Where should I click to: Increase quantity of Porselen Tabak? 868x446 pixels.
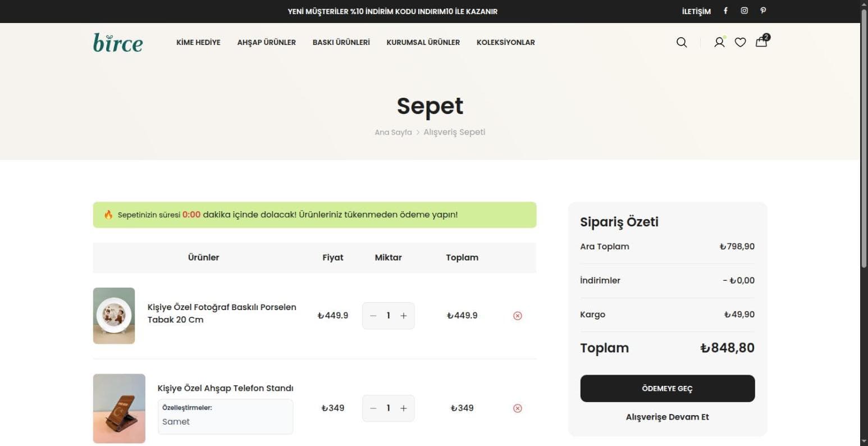coord(403,316)
